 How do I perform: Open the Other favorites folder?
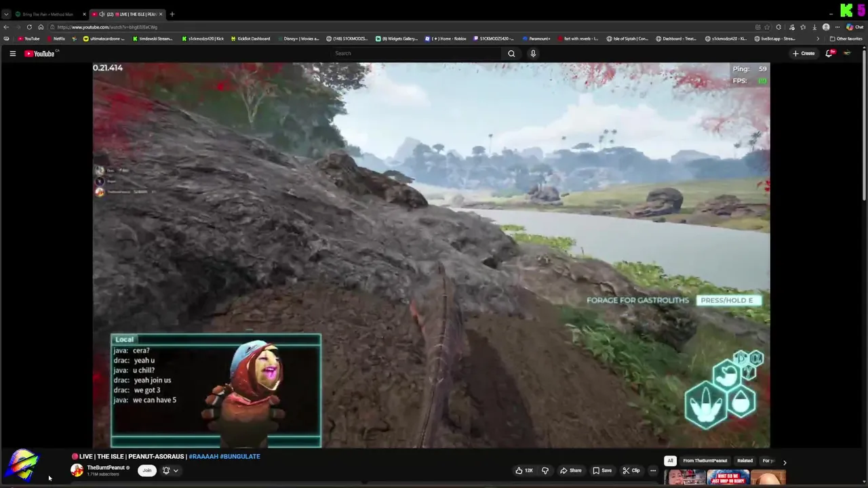[x=846, y=39]
